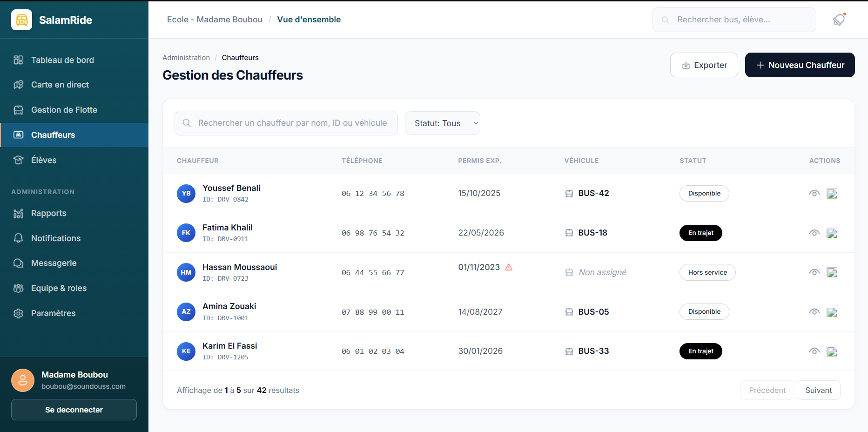Screen dimensions: 868x432
Task: Export the driver list with Exporter
Action: (x=704, y=65)
